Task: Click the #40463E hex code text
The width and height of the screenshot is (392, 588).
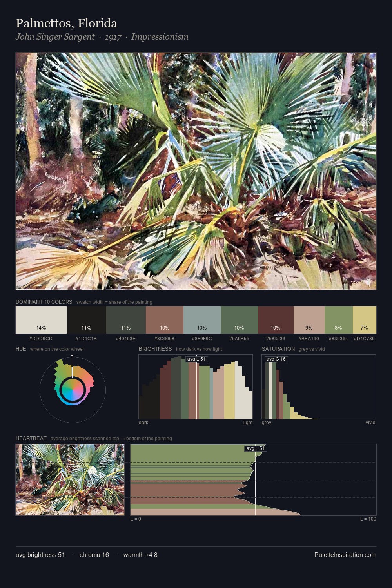Action: (x=125, y=338)
